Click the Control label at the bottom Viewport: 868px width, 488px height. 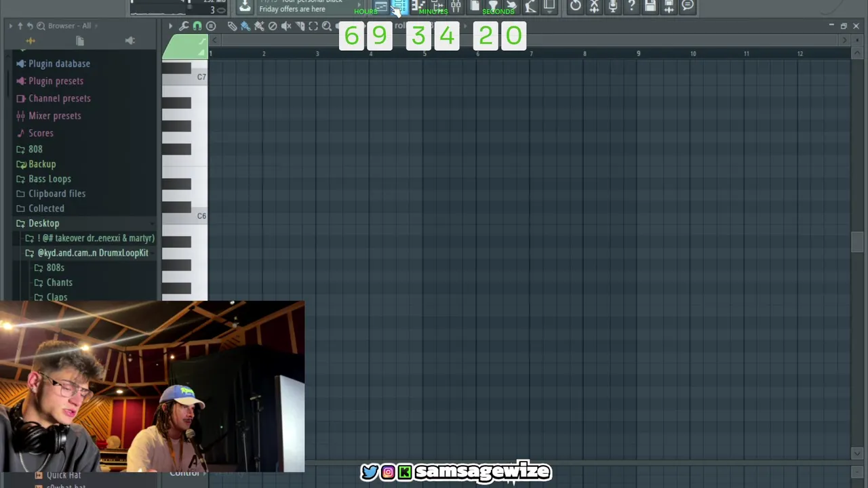pos(184,473)
